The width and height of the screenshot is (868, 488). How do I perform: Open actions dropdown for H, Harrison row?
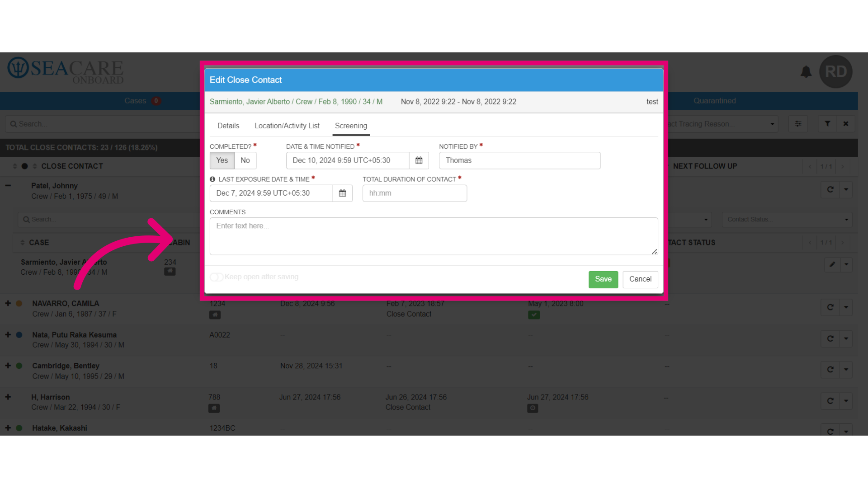(x=846, y=401)
